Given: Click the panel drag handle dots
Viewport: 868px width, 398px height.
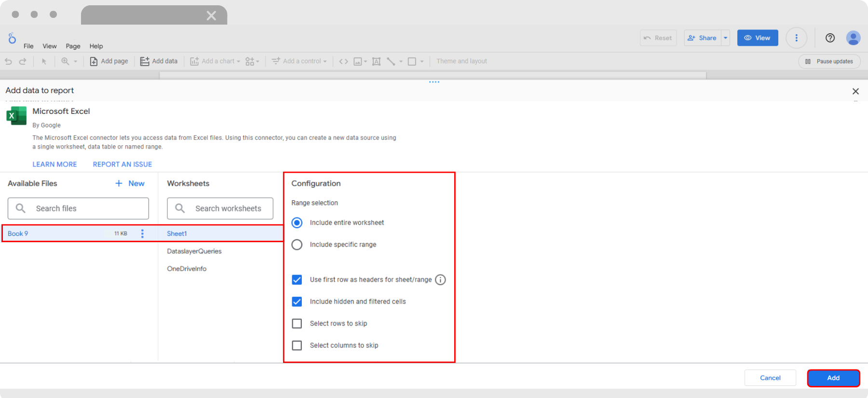Looking at the screenshot, I should coord(434,82).
